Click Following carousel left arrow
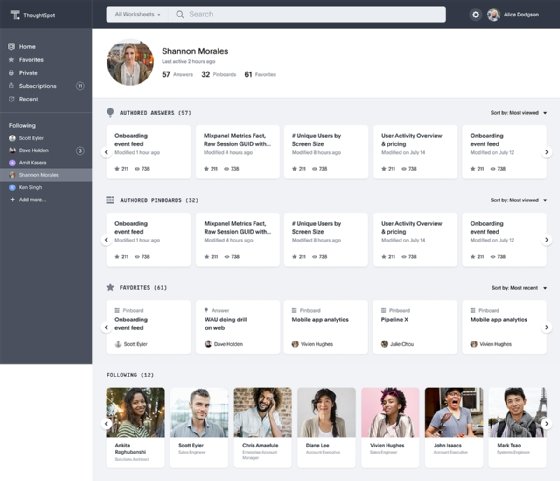Viewport: 560px width, 481px height. [106, 424]
